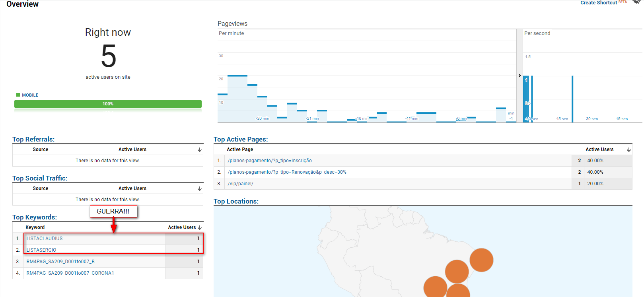Click the 20.00% value for /vip/painel/

pyautogui.click(x=595, y=184)
